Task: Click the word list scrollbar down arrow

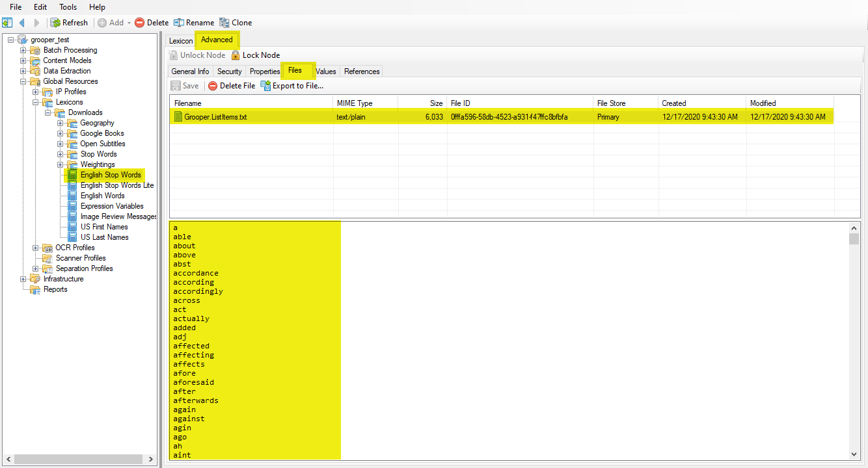Action: point(854,454)
